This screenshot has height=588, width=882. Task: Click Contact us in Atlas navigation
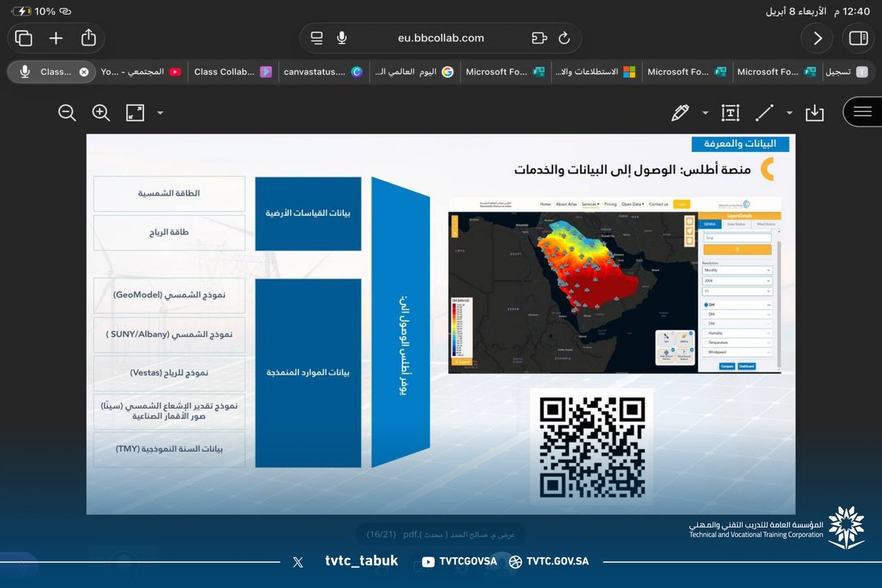click(x=659, y=204)
